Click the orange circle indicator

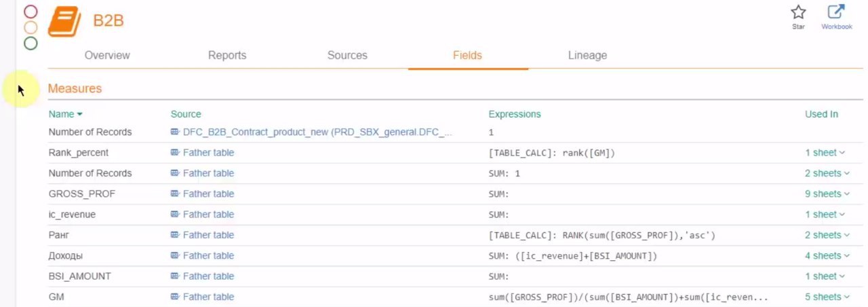pos(31,27)
